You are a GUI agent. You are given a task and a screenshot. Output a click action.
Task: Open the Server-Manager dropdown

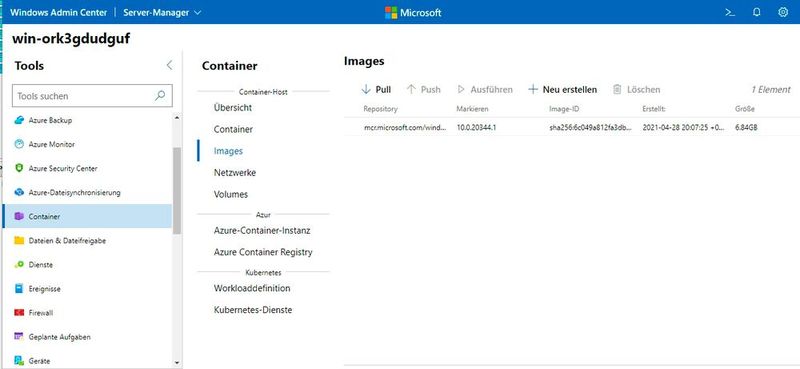coord(162,13)
